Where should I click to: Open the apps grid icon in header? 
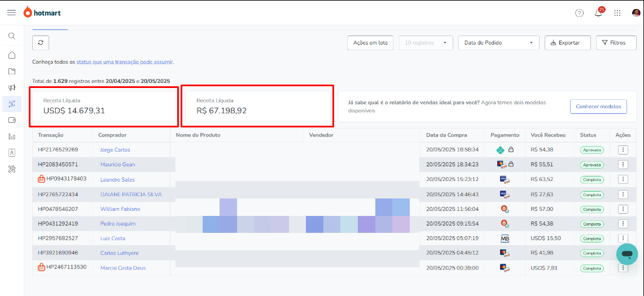(617, 13)
